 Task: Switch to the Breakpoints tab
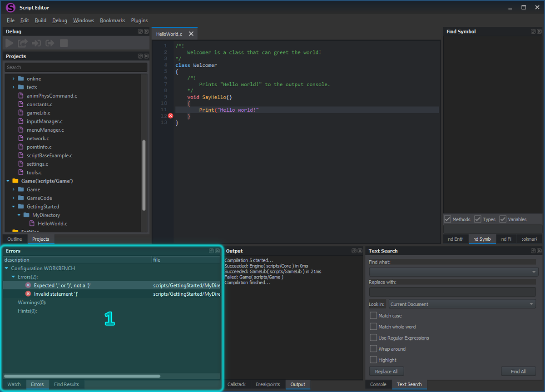pos(268,384)
